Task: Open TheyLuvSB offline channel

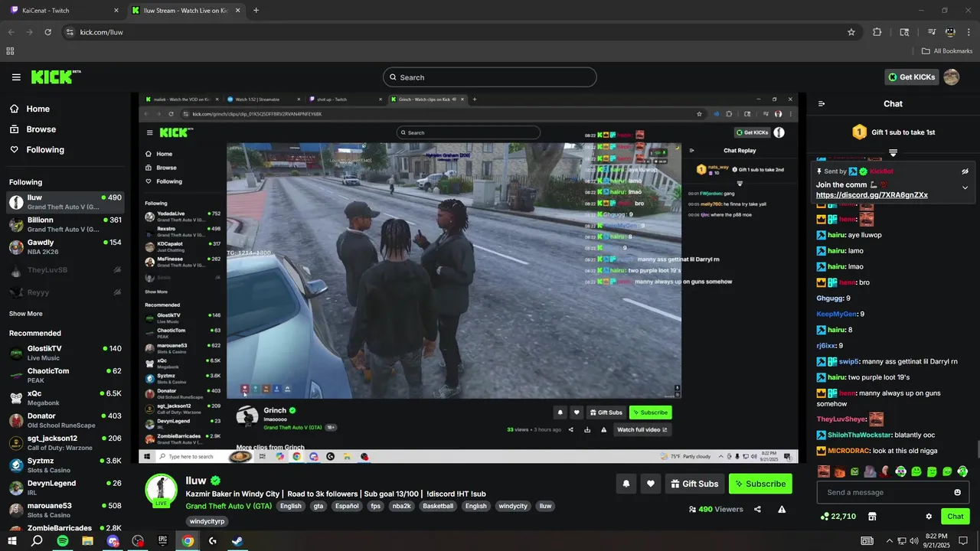Action: (65, 270)
